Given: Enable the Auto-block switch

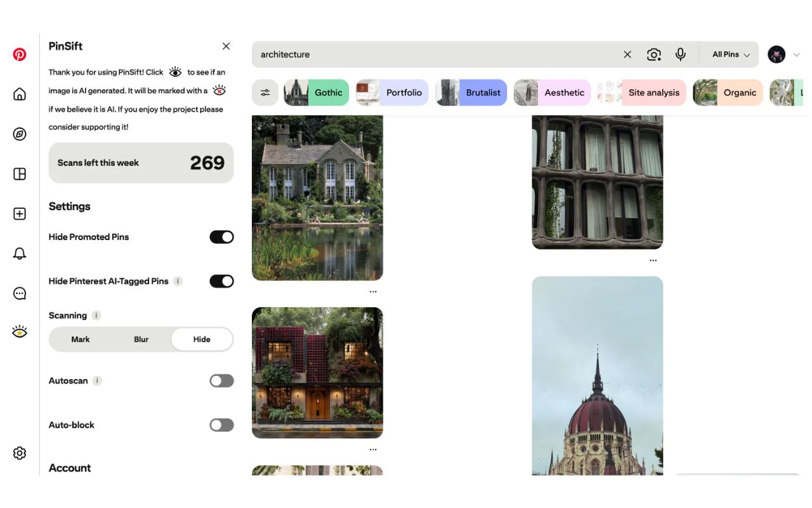Looking at the screenshot, I should (221, 425).
